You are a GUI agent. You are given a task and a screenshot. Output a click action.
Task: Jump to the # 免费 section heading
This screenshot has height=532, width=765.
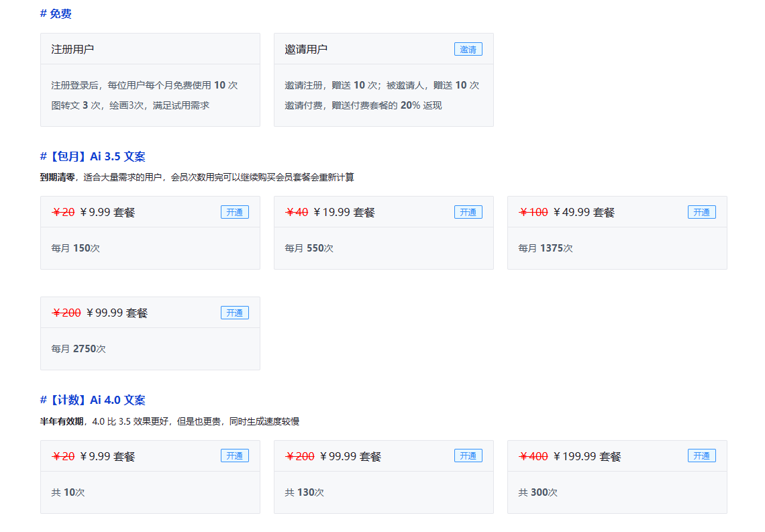coord(56,13)
